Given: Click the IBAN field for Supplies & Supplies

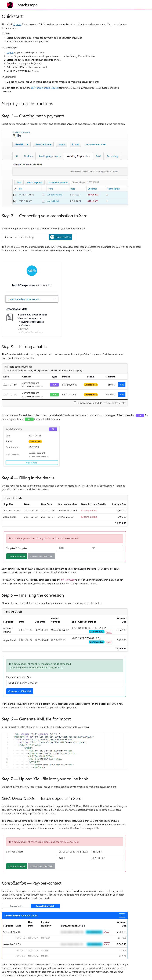Looking at the screenshot, I should (73, 548).
